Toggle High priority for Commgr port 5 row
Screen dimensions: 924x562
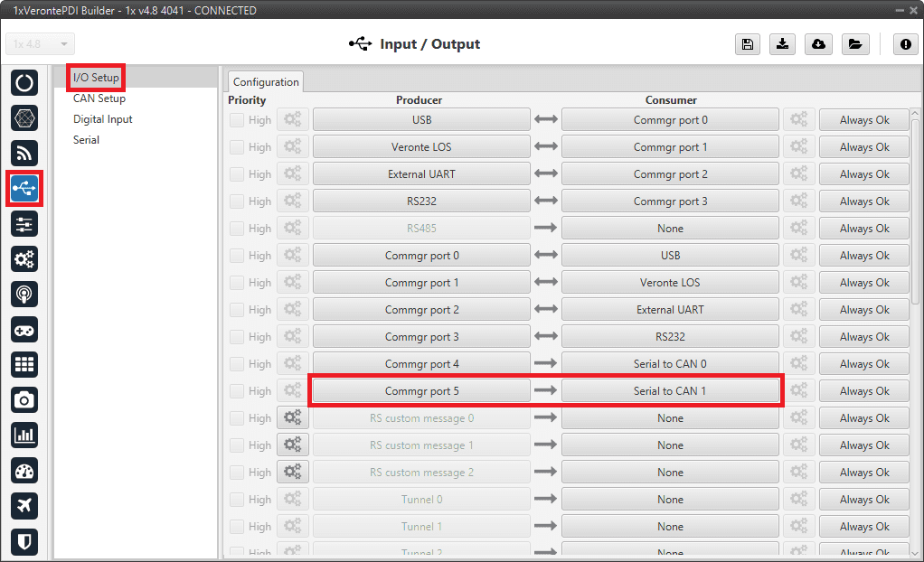pyautogui.click(x=236, y=391)
